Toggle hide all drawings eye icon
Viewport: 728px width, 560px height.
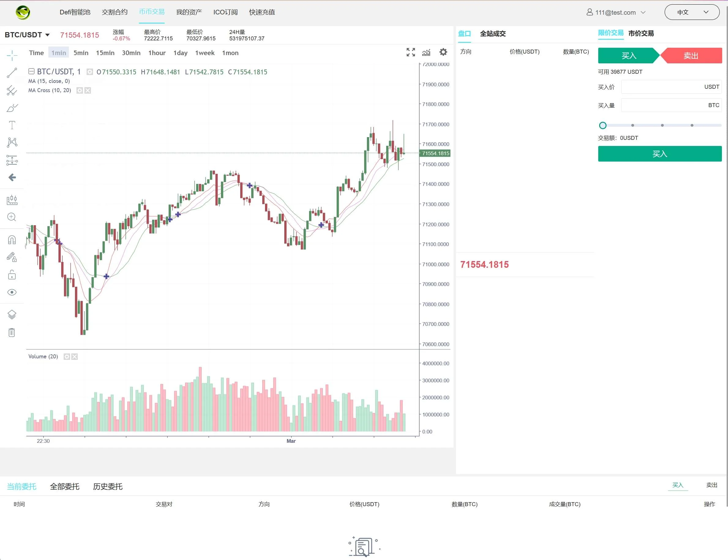coord(12,292)
